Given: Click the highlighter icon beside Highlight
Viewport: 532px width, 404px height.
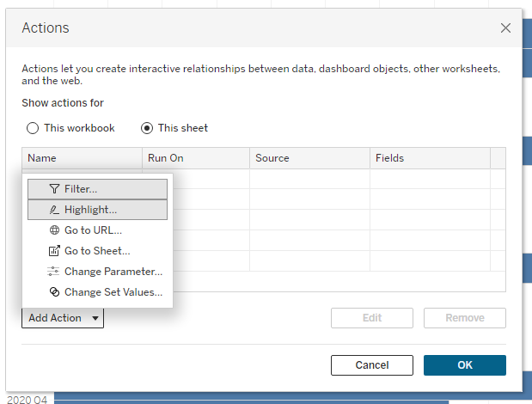Looking at the screenshot, I should 54,210.
